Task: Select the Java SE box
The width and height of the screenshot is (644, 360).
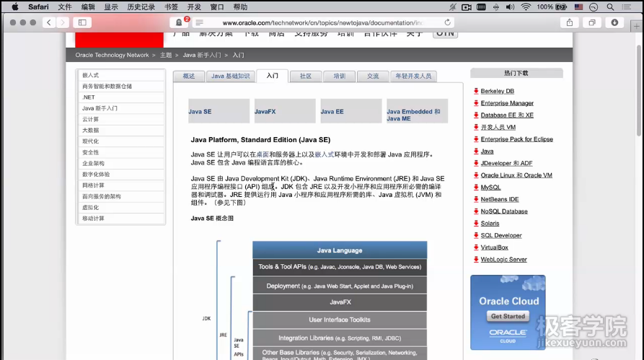Action: [219, 111]
